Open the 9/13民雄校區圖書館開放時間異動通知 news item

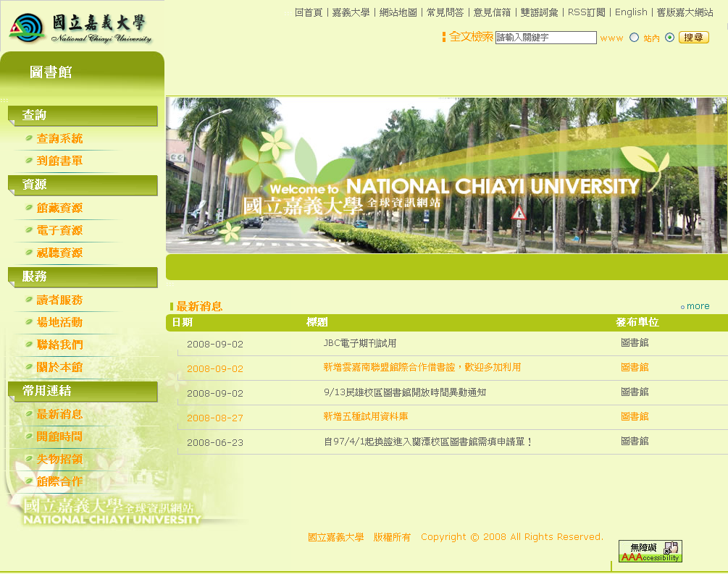[405, 392]
